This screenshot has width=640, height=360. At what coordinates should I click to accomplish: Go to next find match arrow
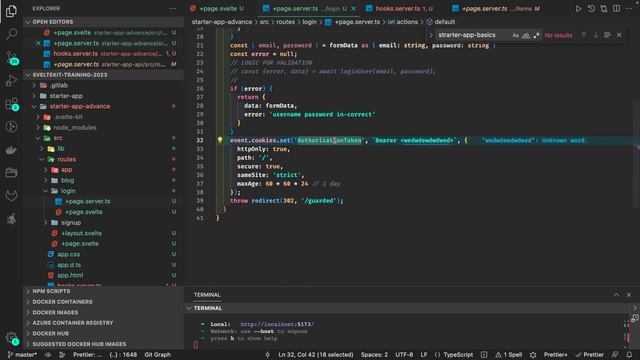596,35
